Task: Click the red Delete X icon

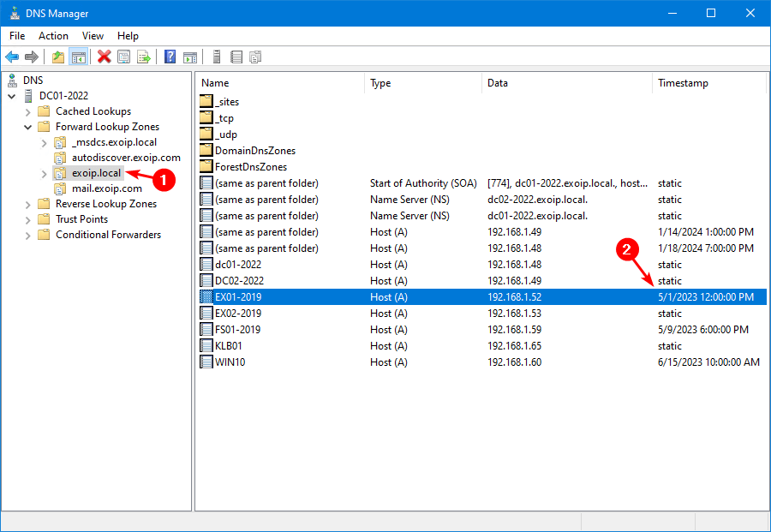Action: (x=105, y=57)
